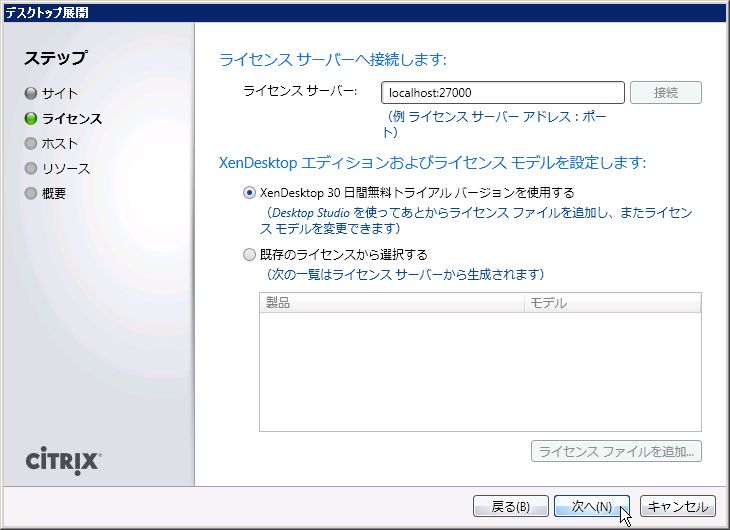Select the リソース step label
Image resolution: width=730 pixels, height=530 pixels.
point(66,168)
